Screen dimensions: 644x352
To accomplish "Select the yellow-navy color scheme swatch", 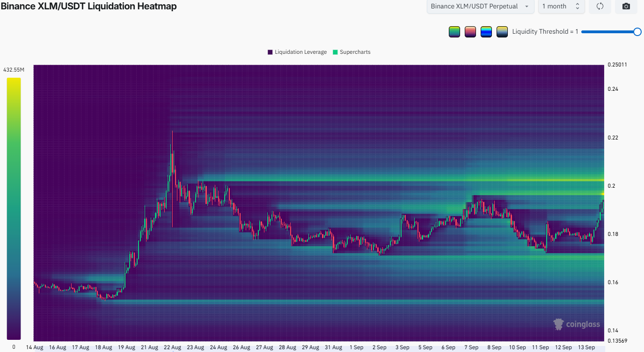I will [502, 32].
